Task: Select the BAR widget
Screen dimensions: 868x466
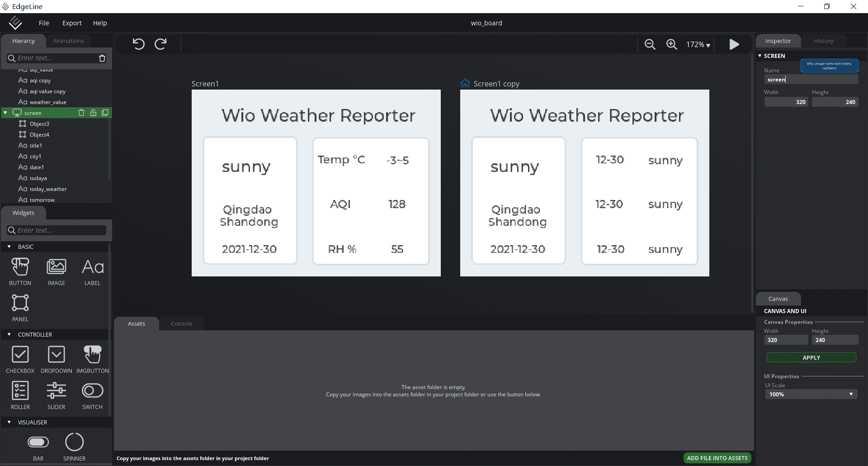Action: (38, 447)
